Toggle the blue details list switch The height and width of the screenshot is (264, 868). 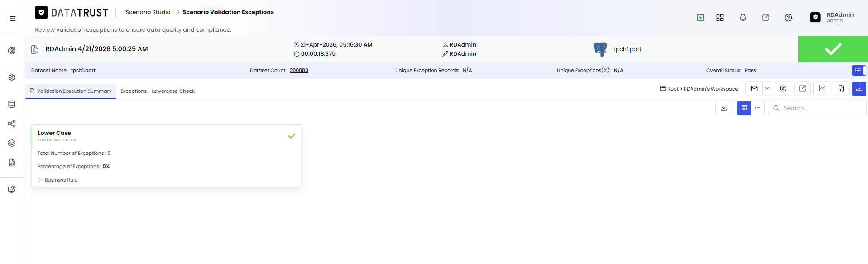[x=859, y=70]
